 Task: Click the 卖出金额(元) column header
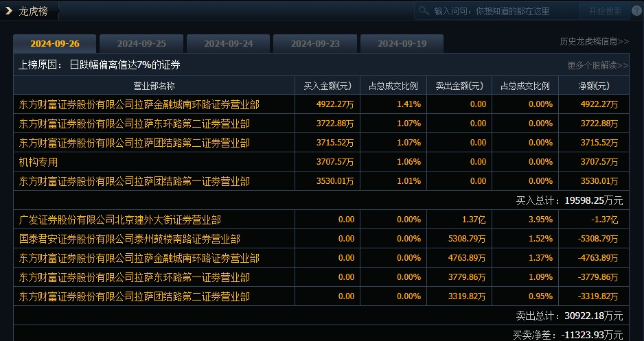pos(459,85)
